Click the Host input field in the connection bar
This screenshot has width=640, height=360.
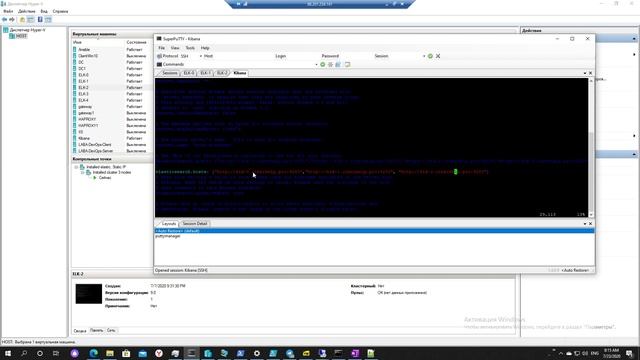243,56
